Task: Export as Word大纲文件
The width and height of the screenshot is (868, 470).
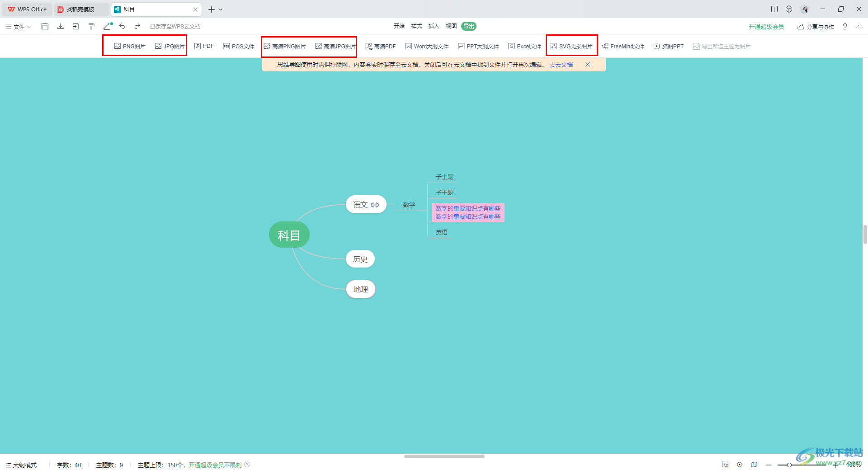Action: coord(427,46)
